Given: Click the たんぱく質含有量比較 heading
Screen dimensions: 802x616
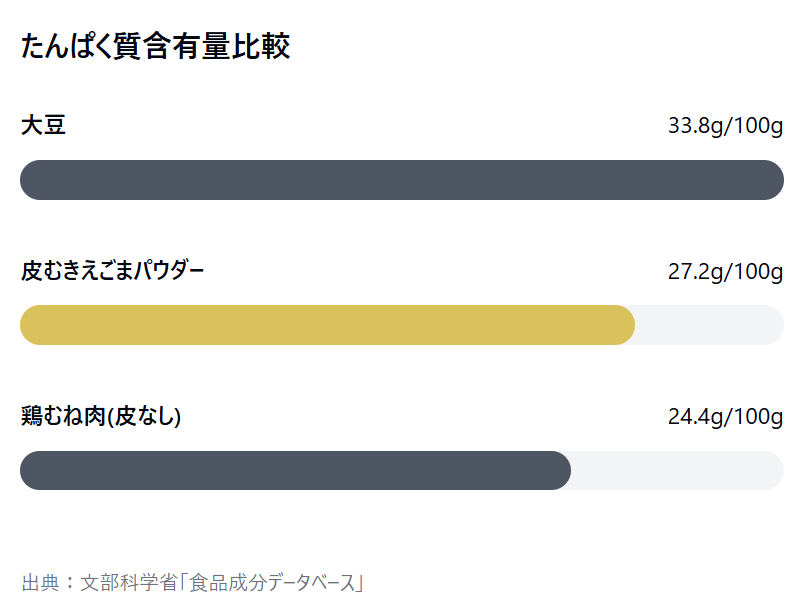Looking at the screenshot, I should pos(155,46).
